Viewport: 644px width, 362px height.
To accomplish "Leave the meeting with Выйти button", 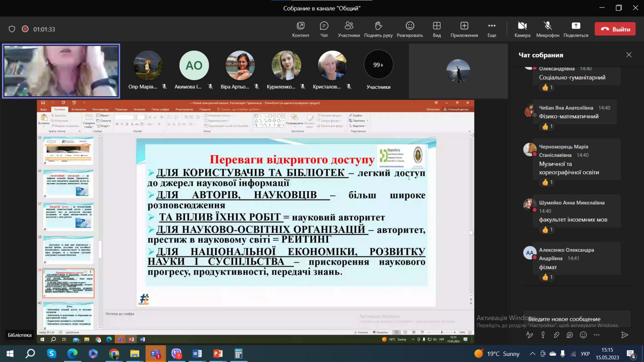I will point(615,29).
